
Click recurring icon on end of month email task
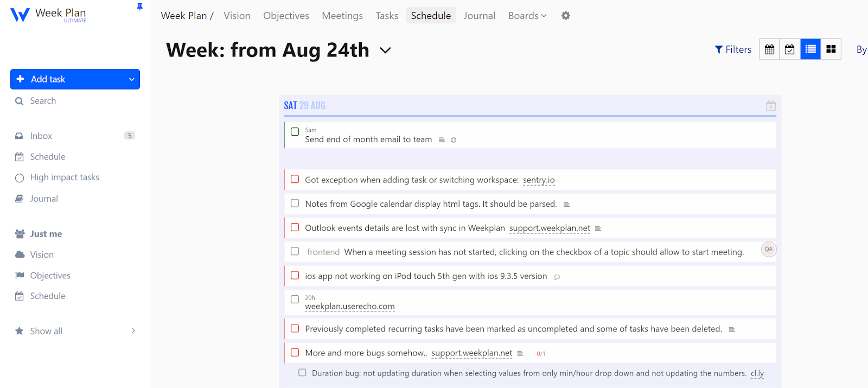pyautogui.click(x=454, y=140)
